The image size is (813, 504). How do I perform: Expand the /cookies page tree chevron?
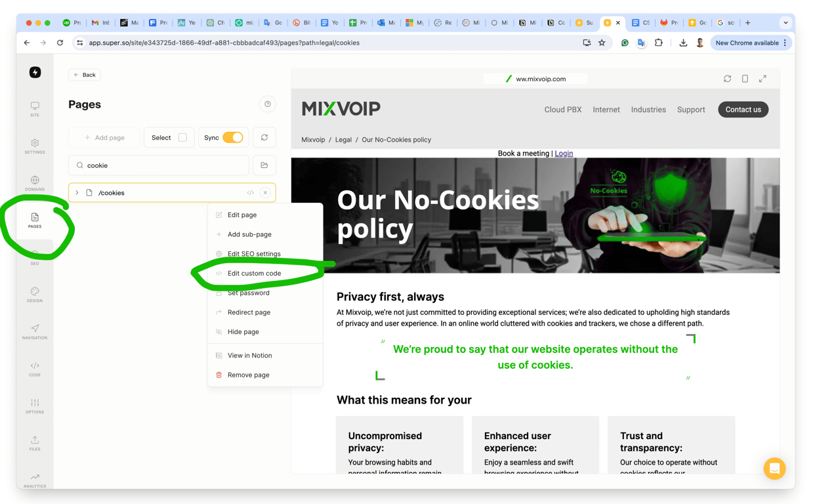tap(77, 193)
